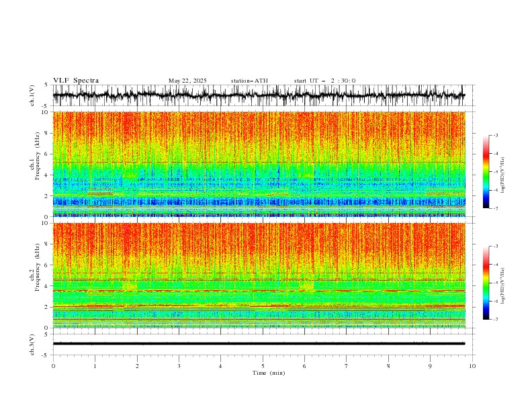The image size is (532, 411).
Task: Click the time axis tick label "0"
Action: tap(53, 366)
